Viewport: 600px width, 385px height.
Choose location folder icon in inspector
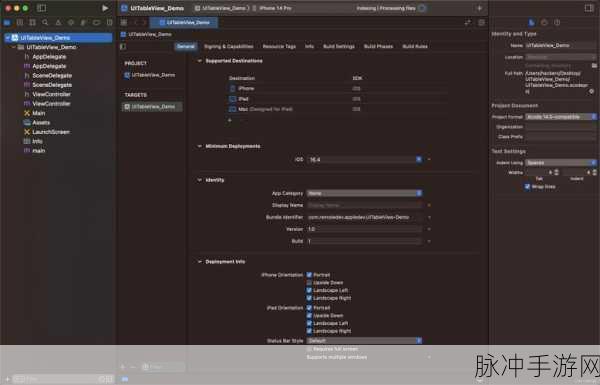(594, 66)
